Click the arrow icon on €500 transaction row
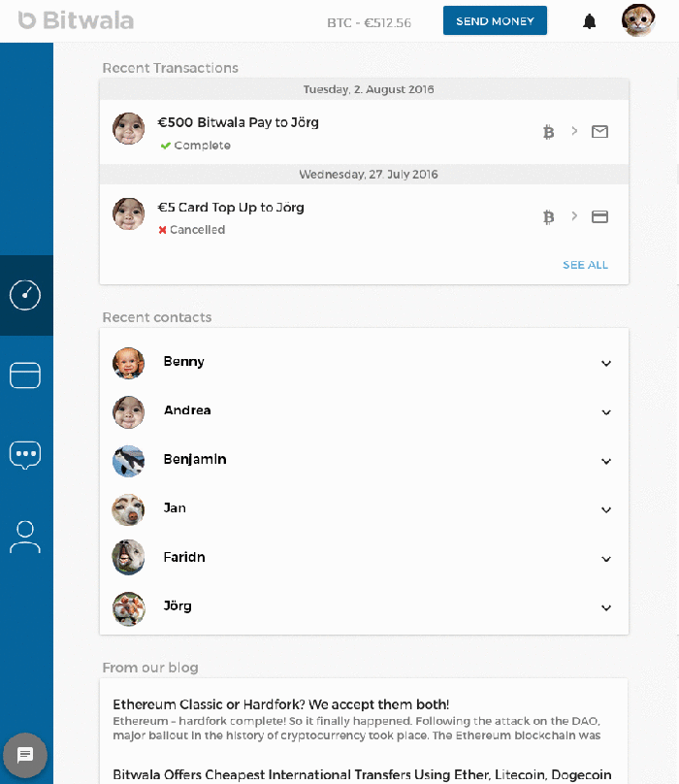Image resolution: width=679 pixels, height=784 pixels. click(x=574, y=131)
